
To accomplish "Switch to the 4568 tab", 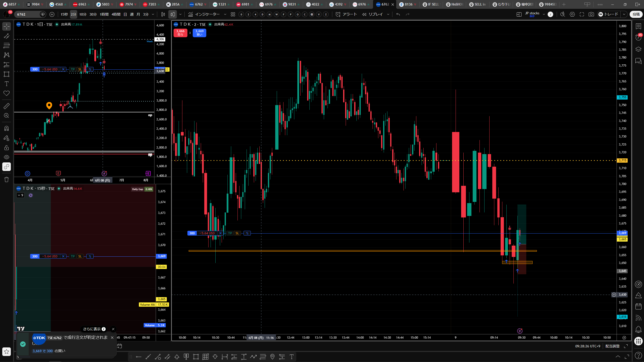I will point(58,4).
